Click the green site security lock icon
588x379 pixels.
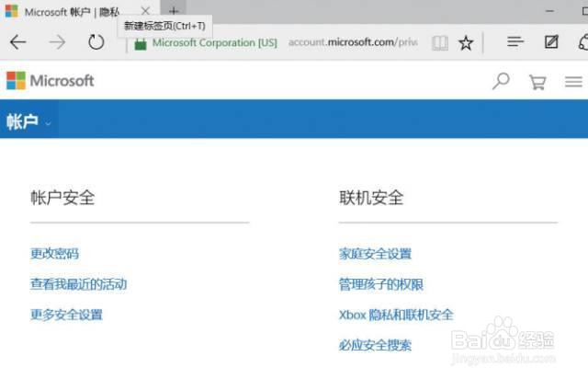(141, 43)
